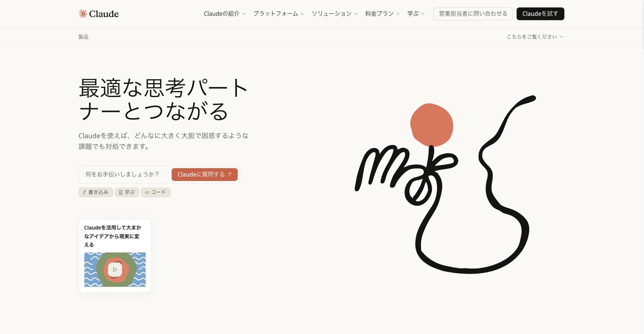The width and height of the screenshot is (644, 334).
Task: Click the 製品 breadcrumb label
Action: (83, 37)
